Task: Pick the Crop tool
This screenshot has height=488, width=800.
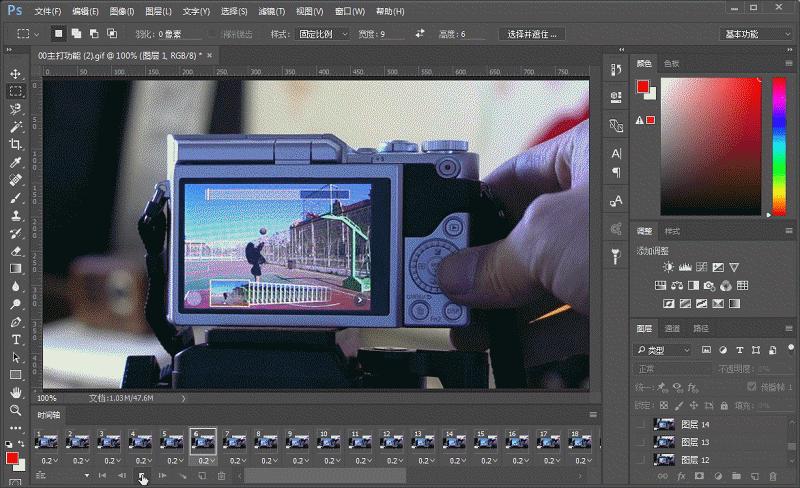Action: click(x=16, y=145)
